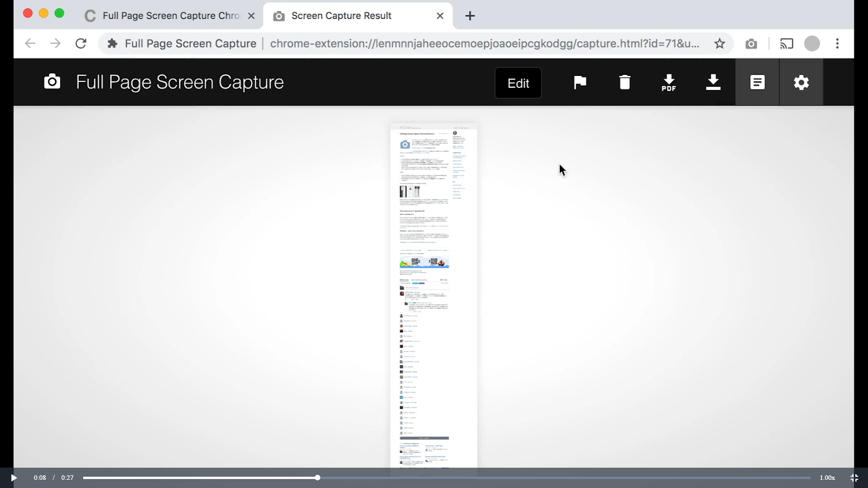Play the video
The width and height of the screenshot is (868, 488).
click(x=14, y=478)
